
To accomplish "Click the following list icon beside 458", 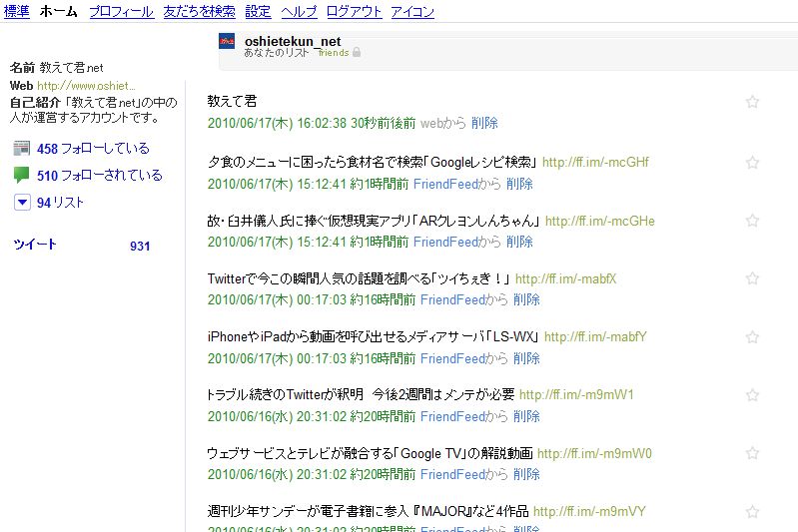I will [x=21, y=149].
